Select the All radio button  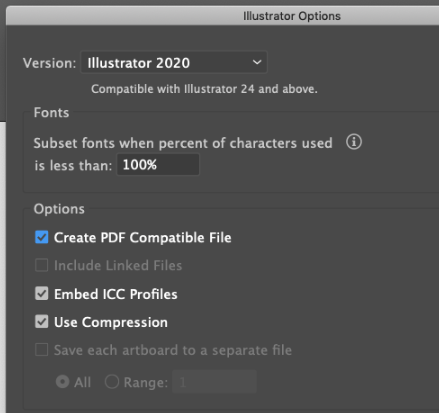point(62,382)
